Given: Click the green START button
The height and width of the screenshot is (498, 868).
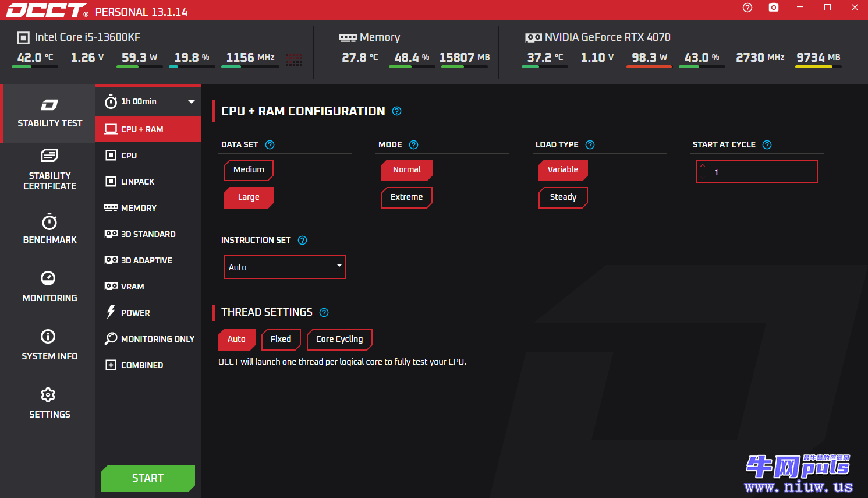Looking at the screenshot, I should coord(148,478).
